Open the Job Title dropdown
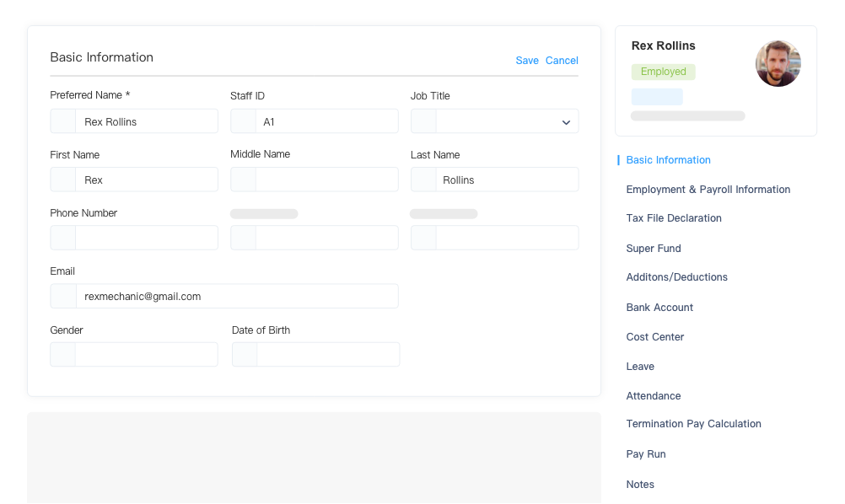 point(495,121)
